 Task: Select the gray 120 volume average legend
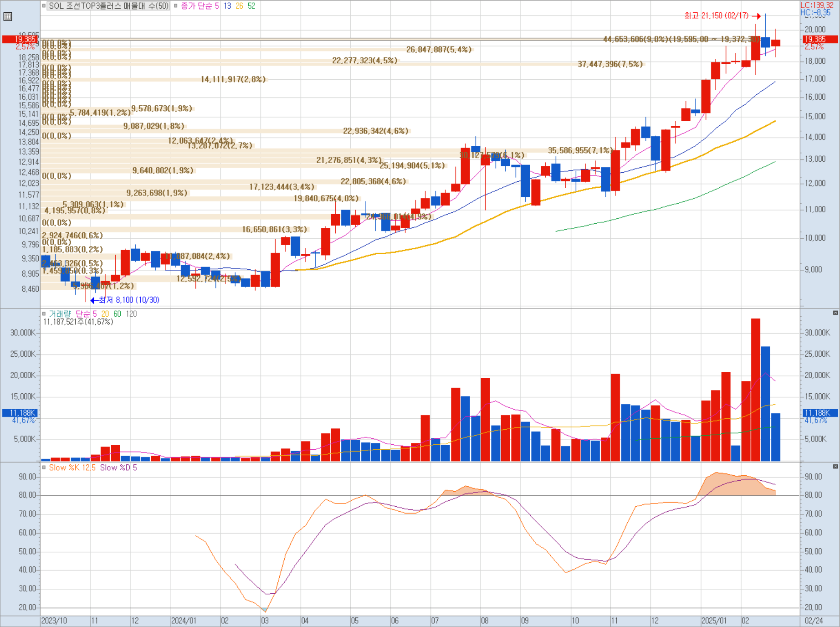[131, 313]
